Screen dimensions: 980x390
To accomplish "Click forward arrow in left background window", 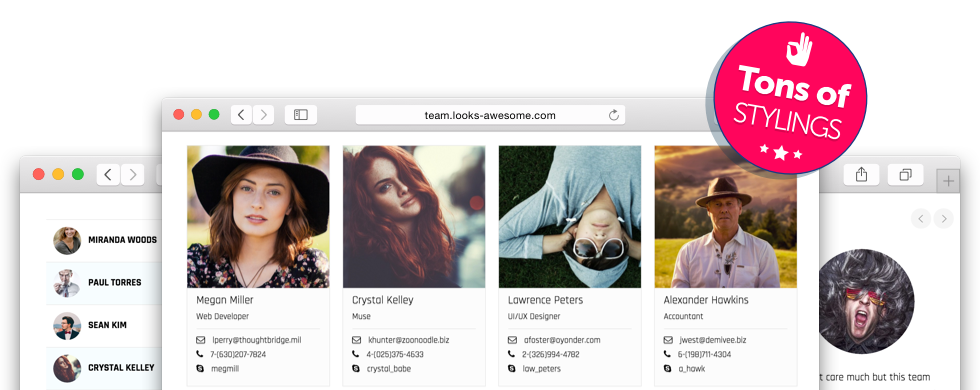I will [x=132, y=174].
